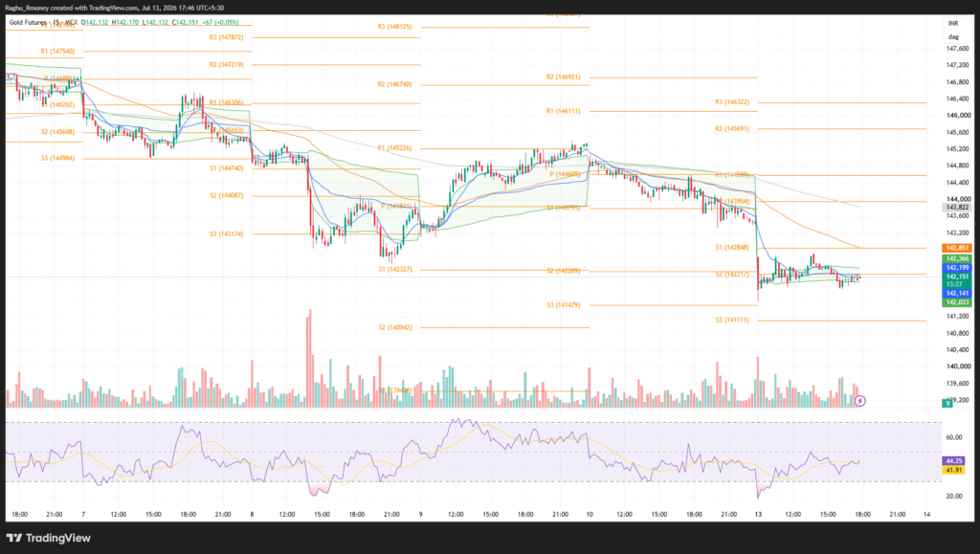Click pivot label S3 (144984)

point(57,158)
